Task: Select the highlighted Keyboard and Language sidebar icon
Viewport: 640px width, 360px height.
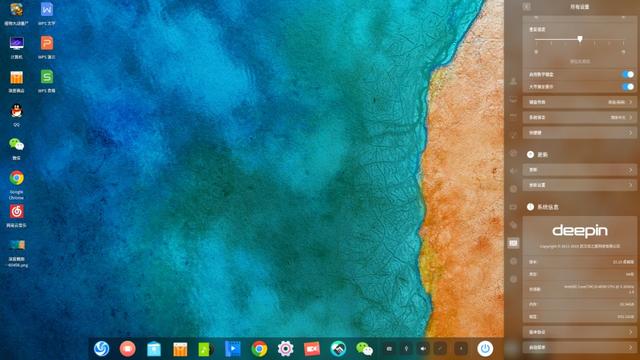Action: [513, 243]
